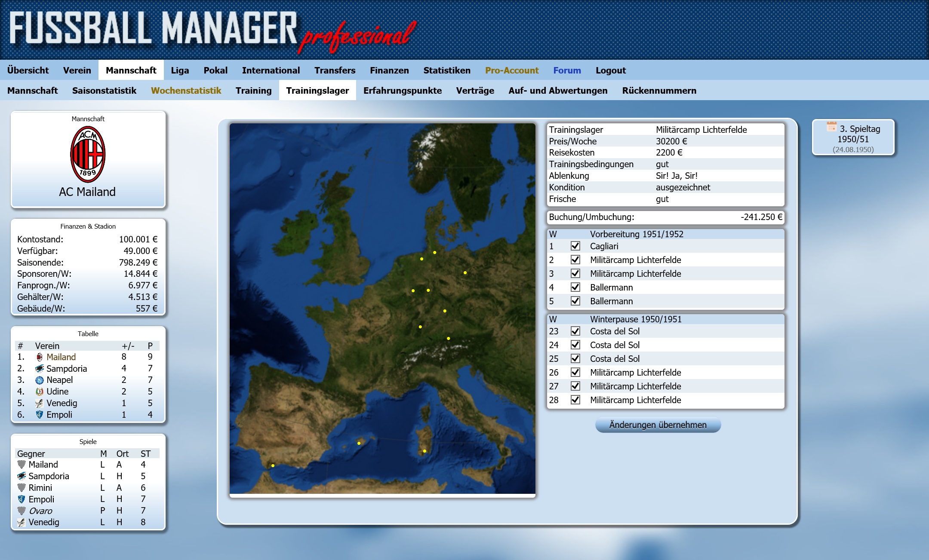
Task: Click the yellow marker on Mallorca island
Action: point(359,443)
